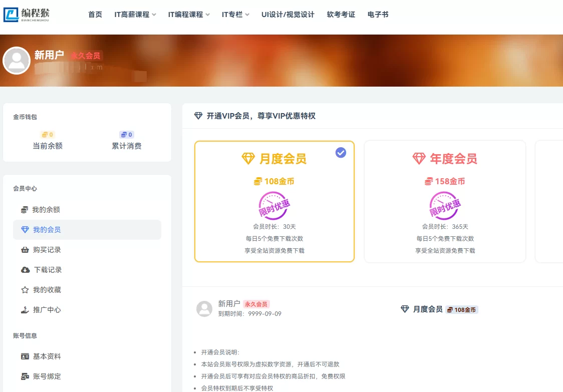
Task: Click 会员时长: 365天 text
Action: pos(445,226)
